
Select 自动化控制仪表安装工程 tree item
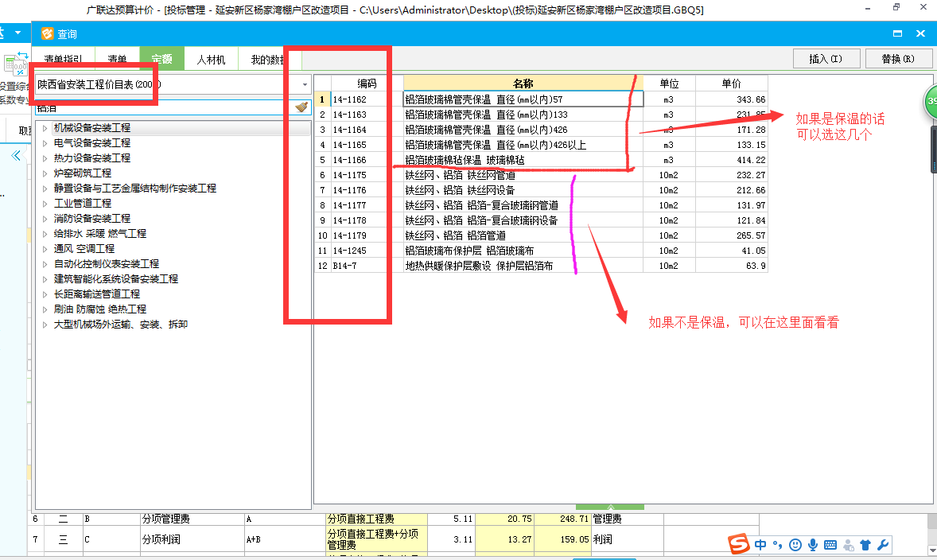click(107, 263)
